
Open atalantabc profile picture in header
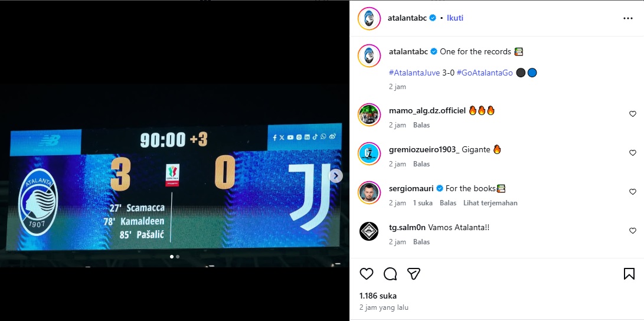point(370,18)
